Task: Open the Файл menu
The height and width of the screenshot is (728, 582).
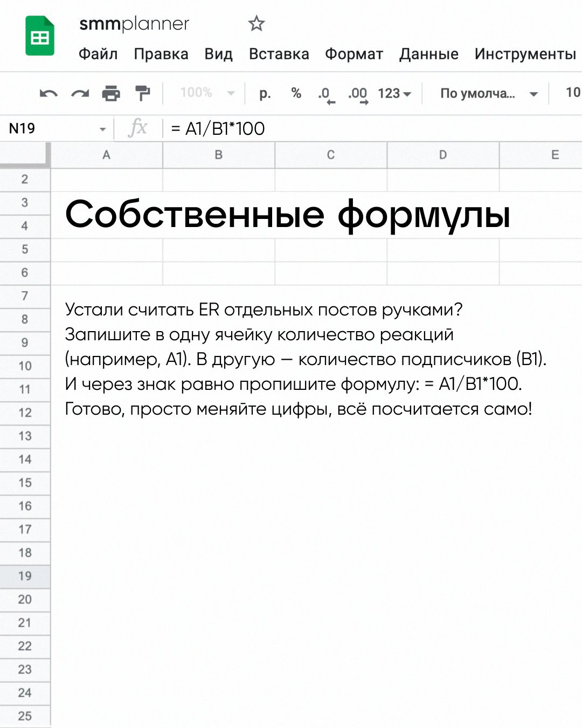Action: (98, 54)
